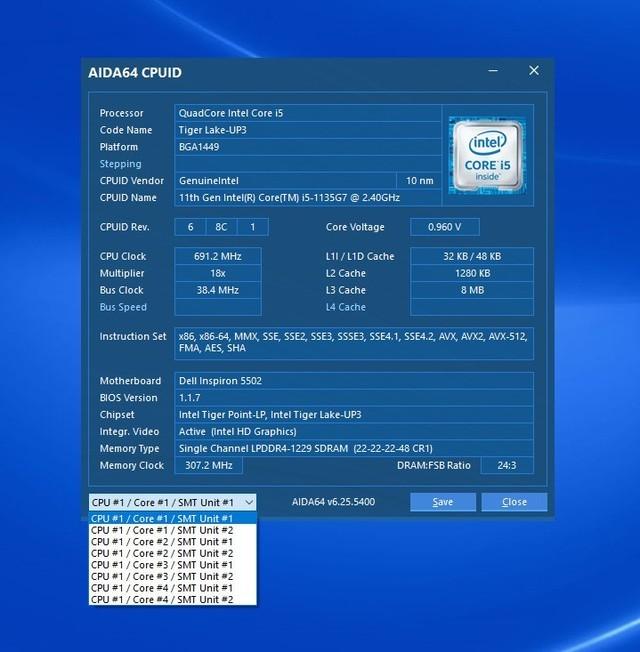Close the AIDA64 CPUID window with X
The image size is (640, 652).
534,71
